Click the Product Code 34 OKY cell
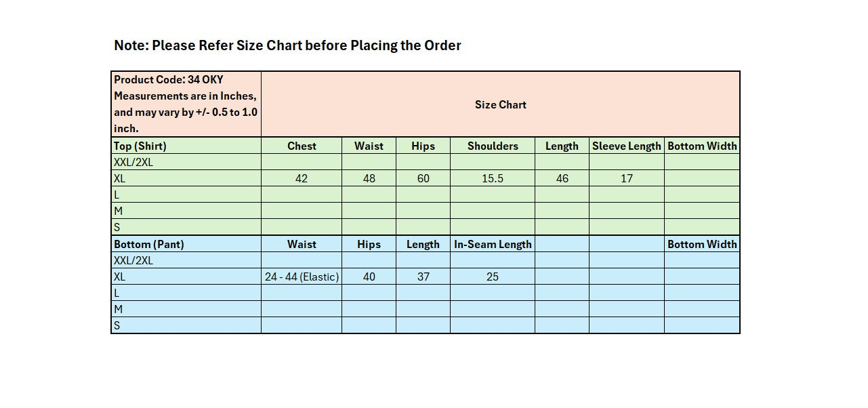This screenshot has width=868, height=408. pos(186,104)
